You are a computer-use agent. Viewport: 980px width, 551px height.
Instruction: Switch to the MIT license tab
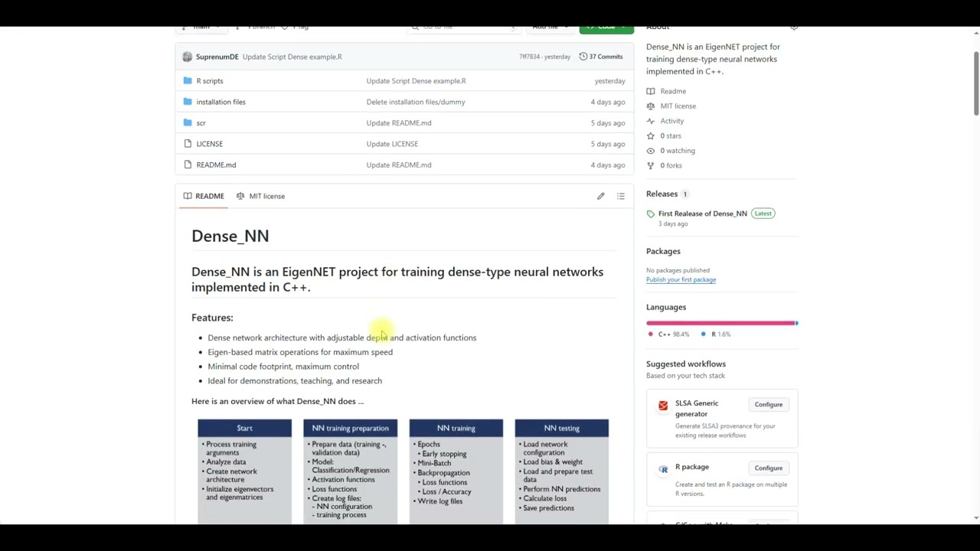coord(260,196)
